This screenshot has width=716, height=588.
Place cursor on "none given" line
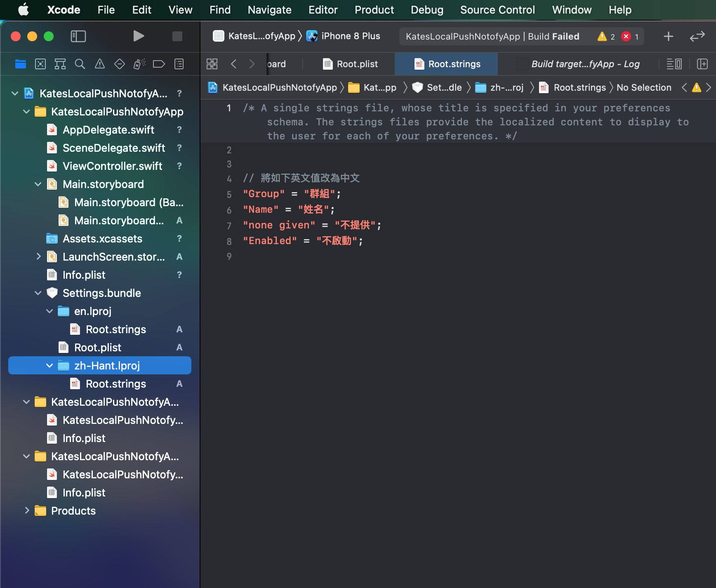pyautogui.click(x=312, y=225)
